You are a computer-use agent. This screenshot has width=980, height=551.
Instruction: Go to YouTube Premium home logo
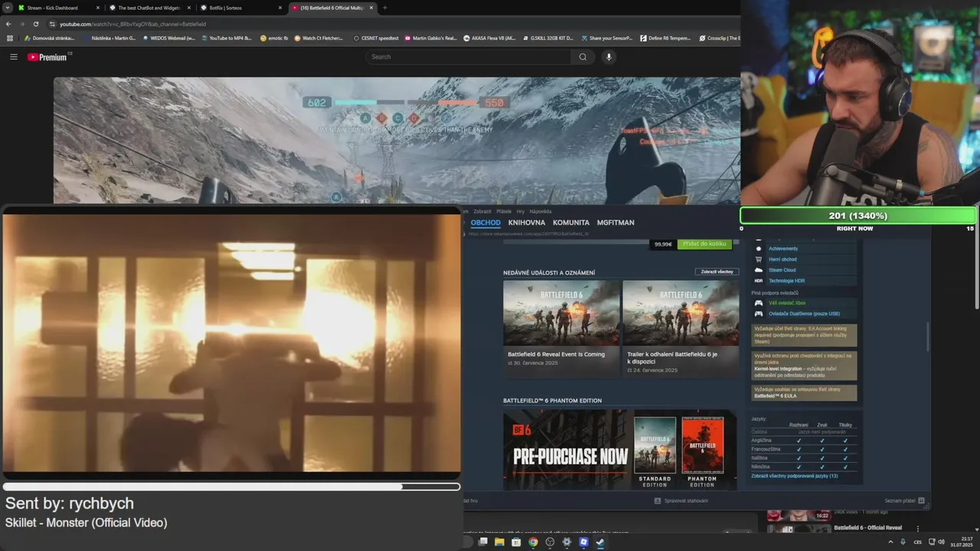[x=49, y=57]
